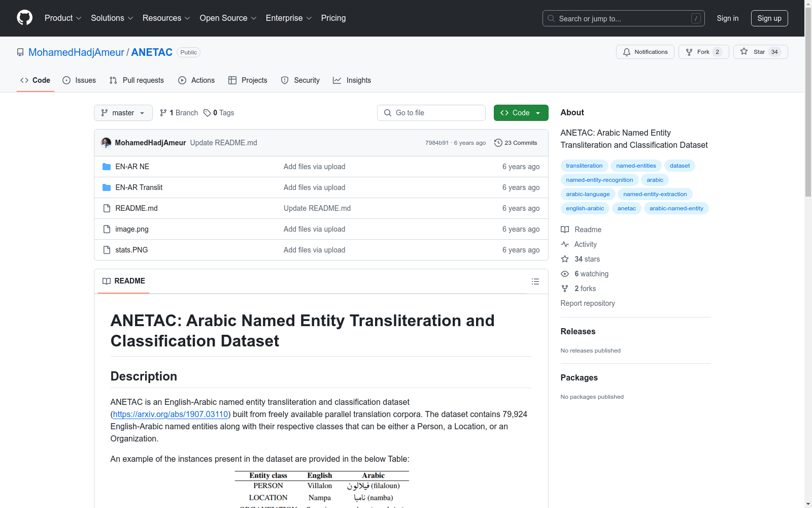This screenshot has height=508, width=812.
Task: Expand the Solutions menu
Action: (x=112, y=18)
